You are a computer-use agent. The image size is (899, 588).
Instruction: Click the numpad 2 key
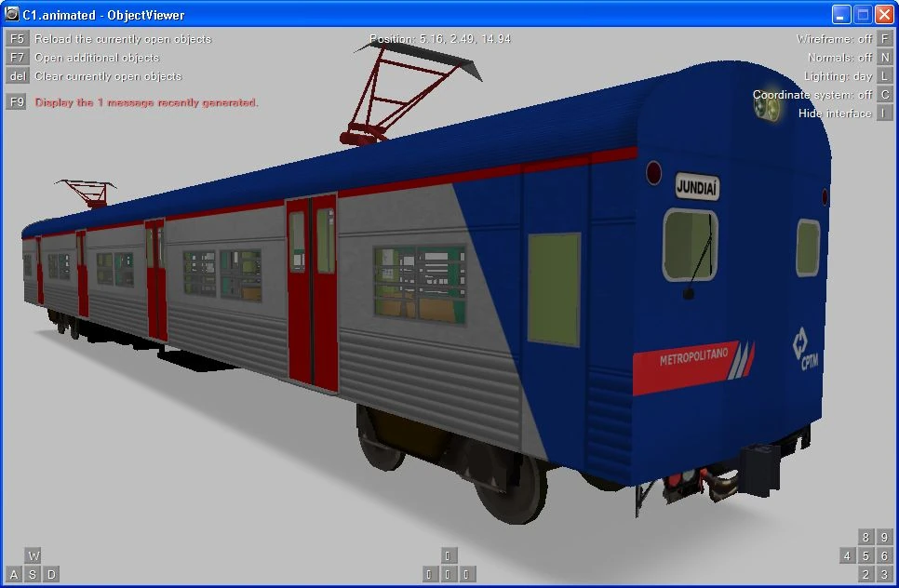[865, 574]
